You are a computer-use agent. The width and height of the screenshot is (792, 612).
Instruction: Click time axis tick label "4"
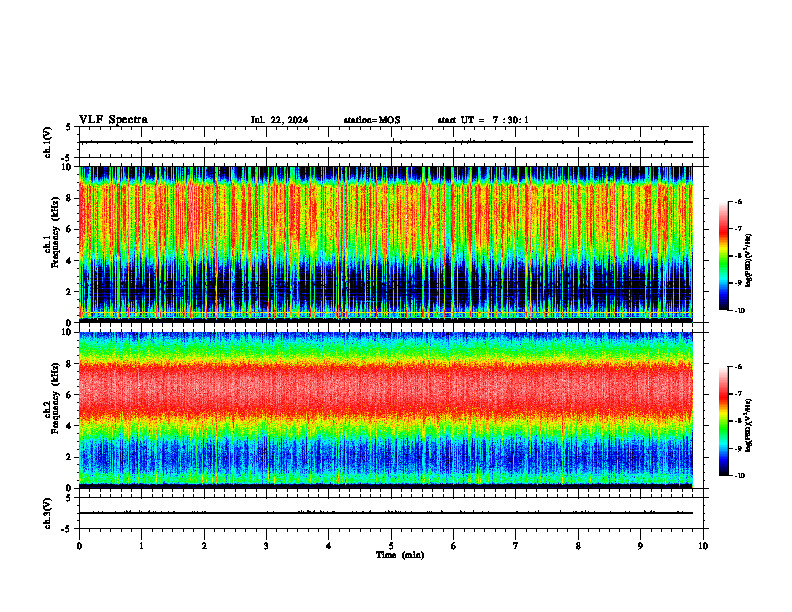point(329,546)
